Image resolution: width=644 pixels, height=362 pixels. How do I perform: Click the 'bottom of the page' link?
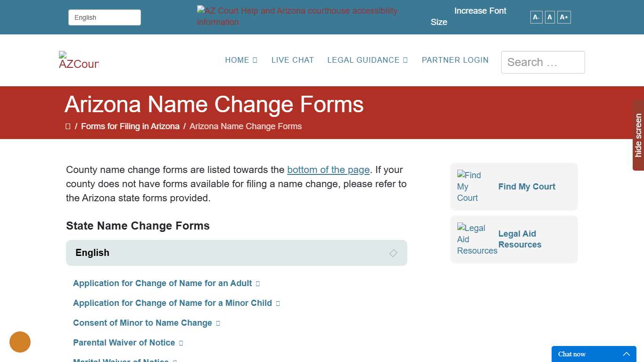coord(328,170)
